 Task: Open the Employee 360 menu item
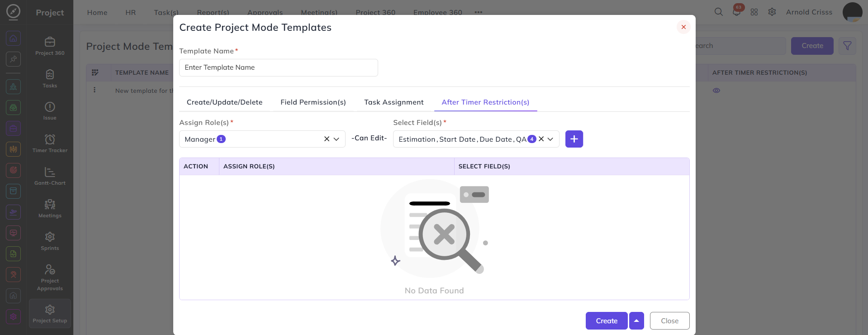[437, 12]
